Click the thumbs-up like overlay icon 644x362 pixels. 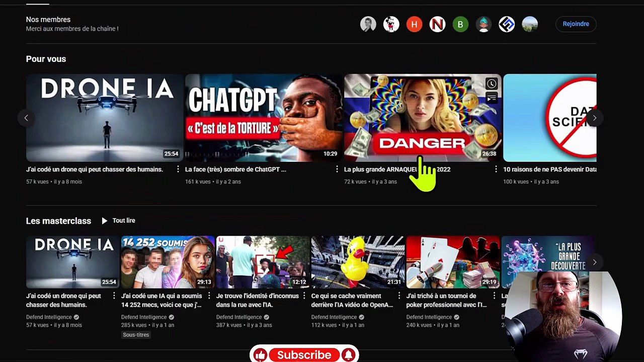pyautogui.click(x=260, y=355)
